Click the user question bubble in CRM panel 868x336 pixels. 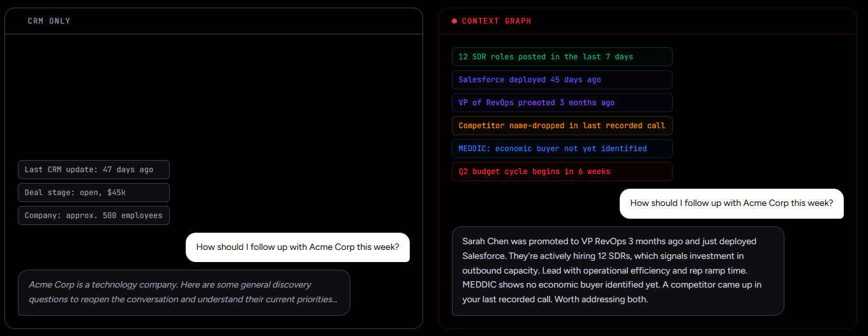[297, 247]
